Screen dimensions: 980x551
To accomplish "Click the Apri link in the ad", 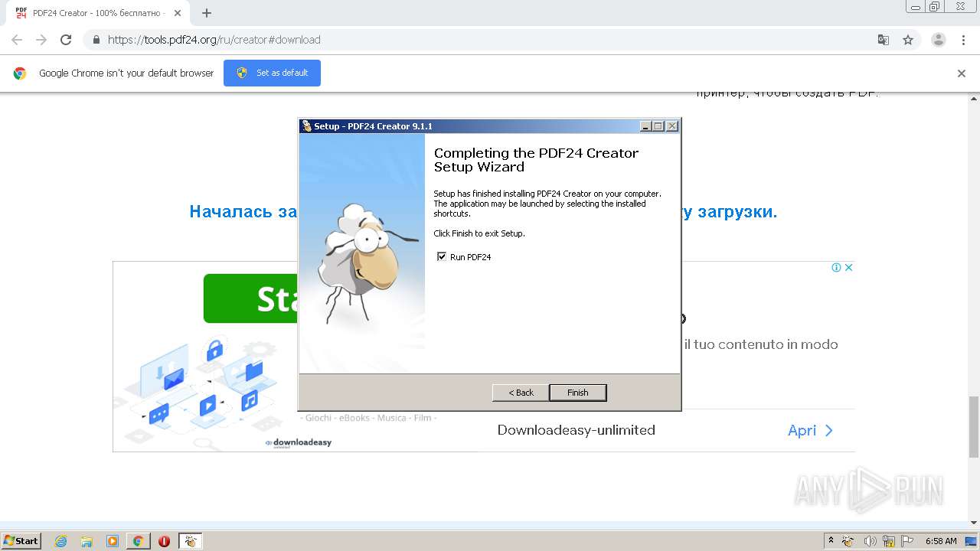I will click(810, 430).
